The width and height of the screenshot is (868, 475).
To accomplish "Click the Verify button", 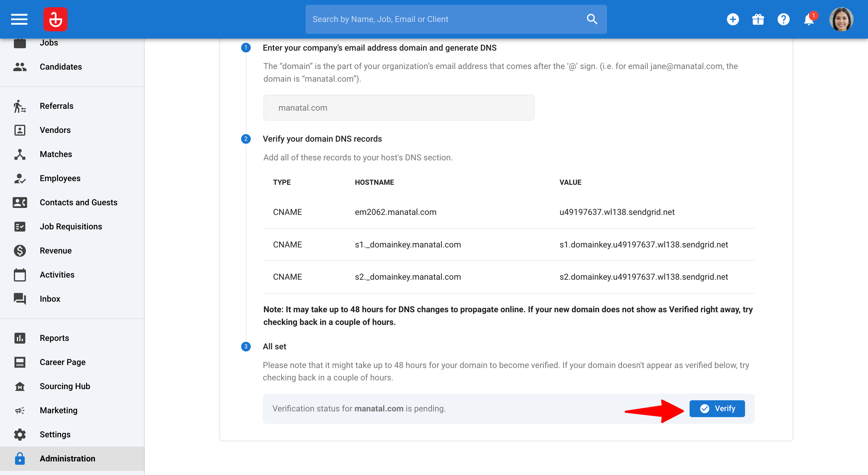I will pos(717,409).
